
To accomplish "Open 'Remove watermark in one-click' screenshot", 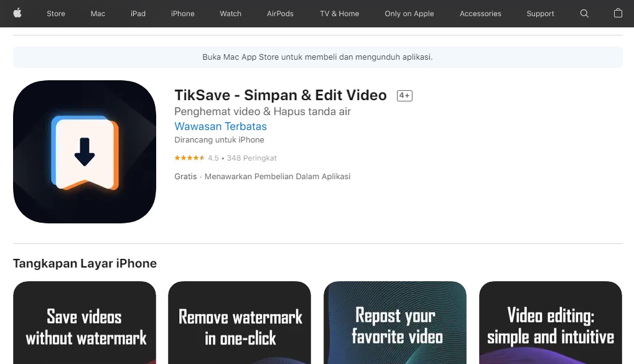I will (240, 323).
